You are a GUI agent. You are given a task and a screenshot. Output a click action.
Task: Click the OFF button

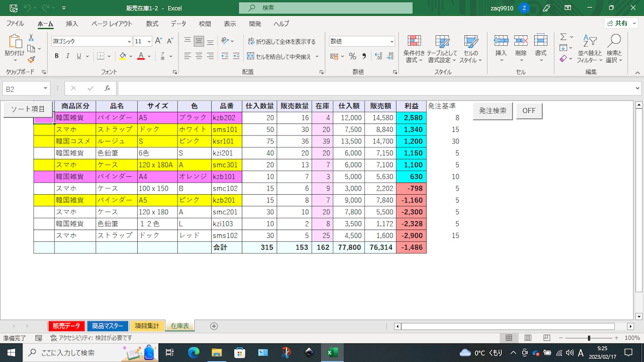click(x=529, y=111)
